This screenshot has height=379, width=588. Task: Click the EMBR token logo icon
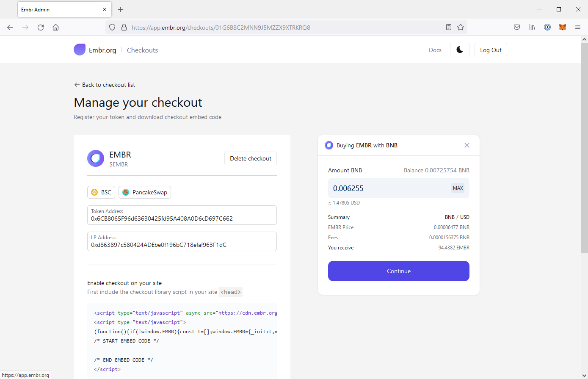pyautogui.click(x=96, y=158)
